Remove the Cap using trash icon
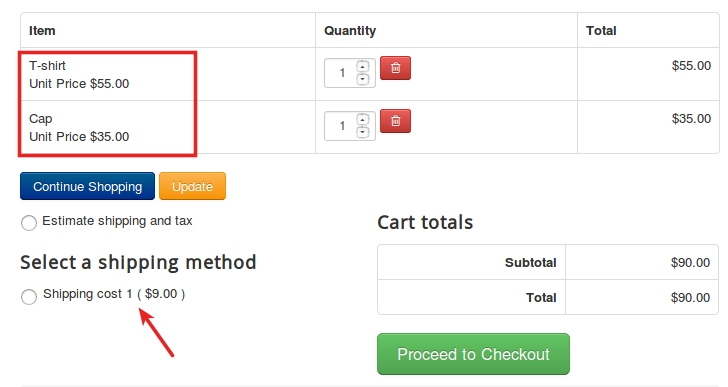Viewport: 728px width, 387px height. pyautogui.click(x=395, y=121)
